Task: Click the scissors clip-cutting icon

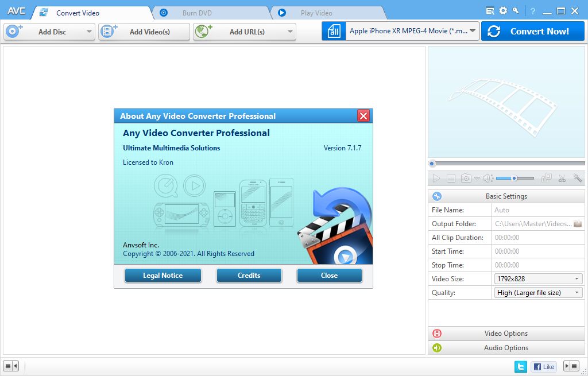Action: pos(562,178)
